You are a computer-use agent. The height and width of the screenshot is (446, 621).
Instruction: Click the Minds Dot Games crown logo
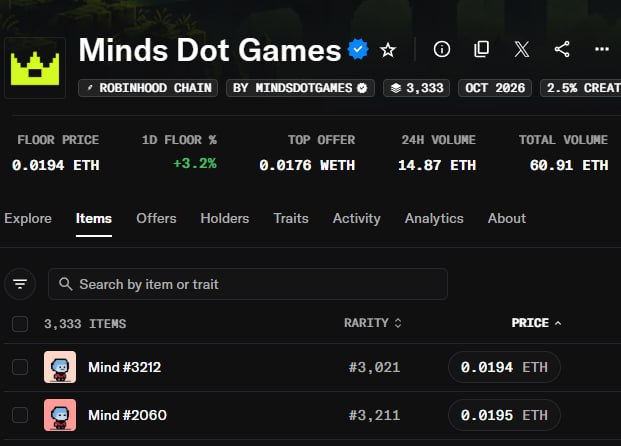click(x=35, y=68)
